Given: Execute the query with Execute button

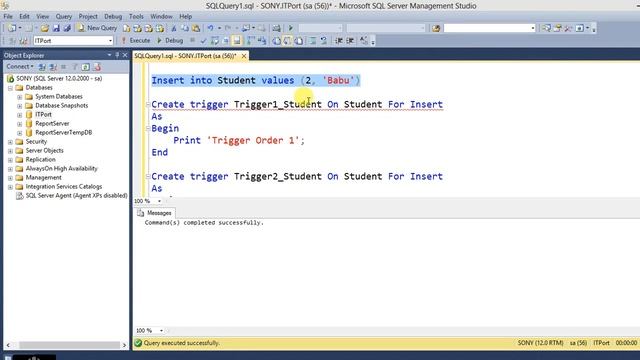Looking at the screenshot, I should point(136,40).
